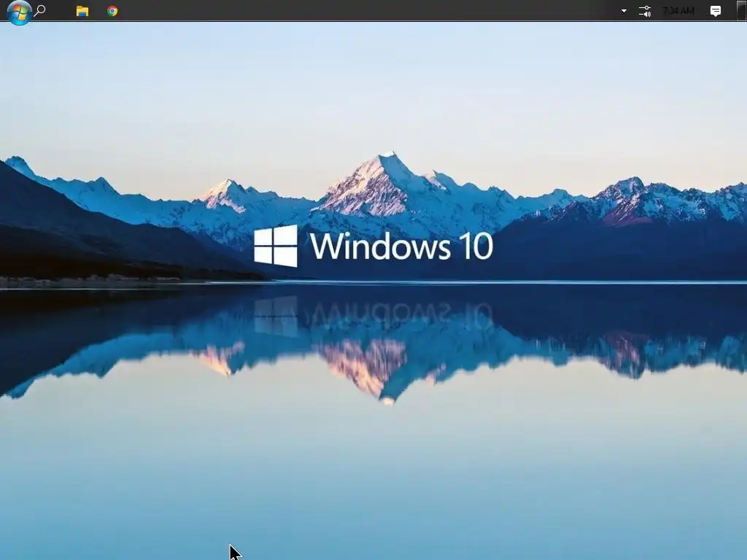Expand the hidden system tray icons arrow

(624, 11)
